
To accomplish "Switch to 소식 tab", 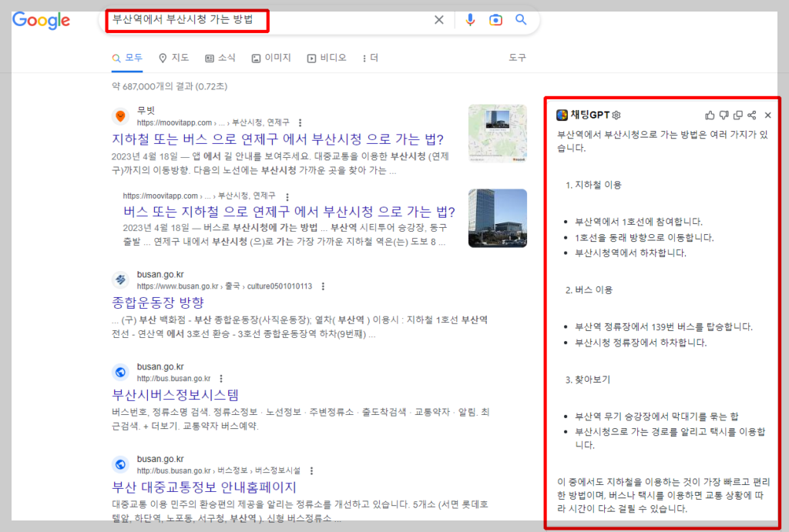I will click(220, 58).
